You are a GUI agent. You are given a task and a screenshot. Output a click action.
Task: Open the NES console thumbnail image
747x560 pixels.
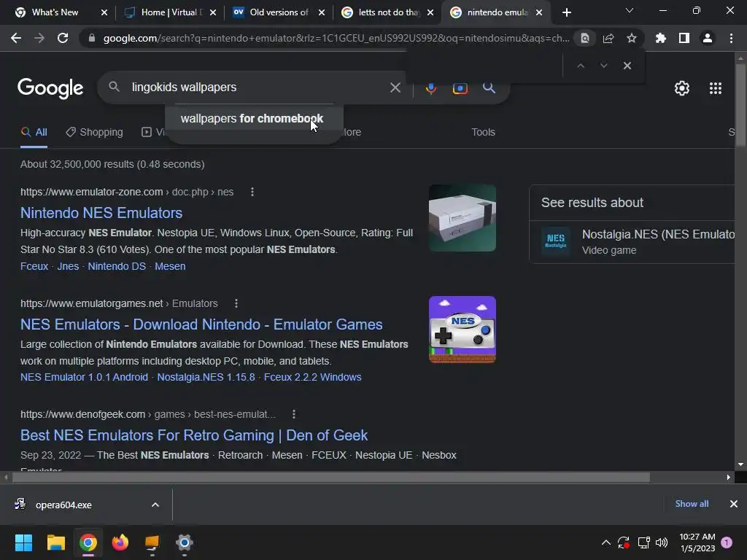(462, 218)
